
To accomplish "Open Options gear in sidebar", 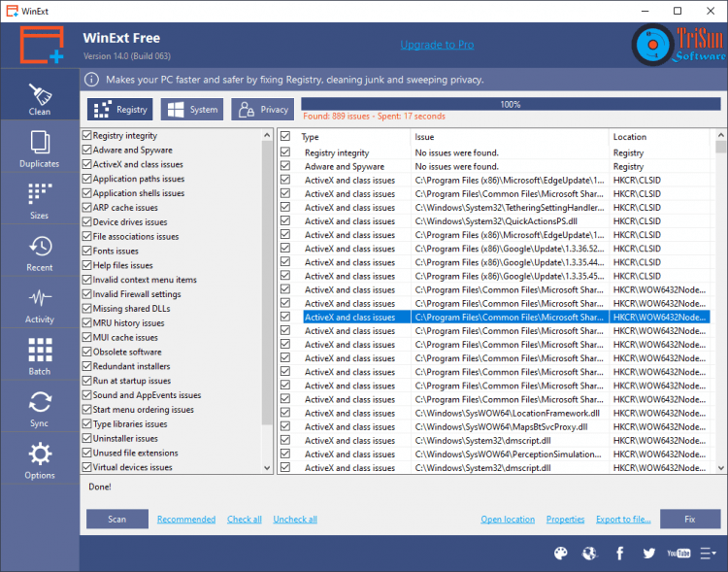I will click(40, 460).
